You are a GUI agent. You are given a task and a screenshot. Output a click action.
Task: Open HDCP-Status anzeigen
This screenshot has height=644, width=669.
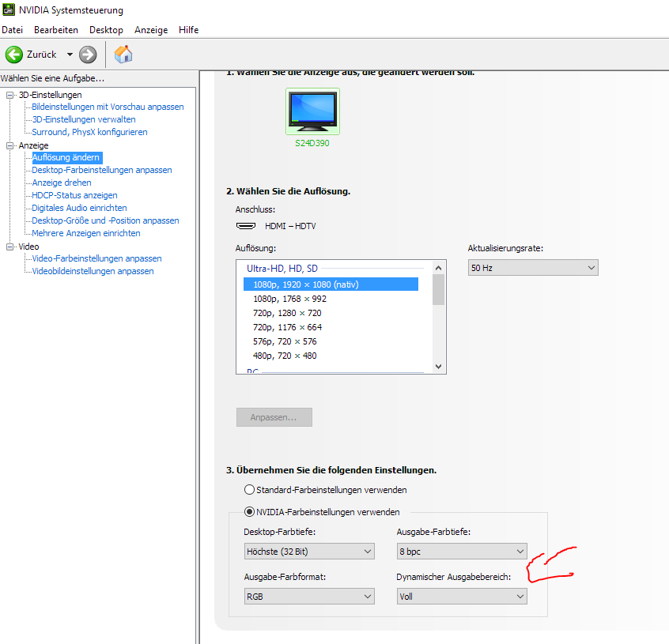[74, 195]
